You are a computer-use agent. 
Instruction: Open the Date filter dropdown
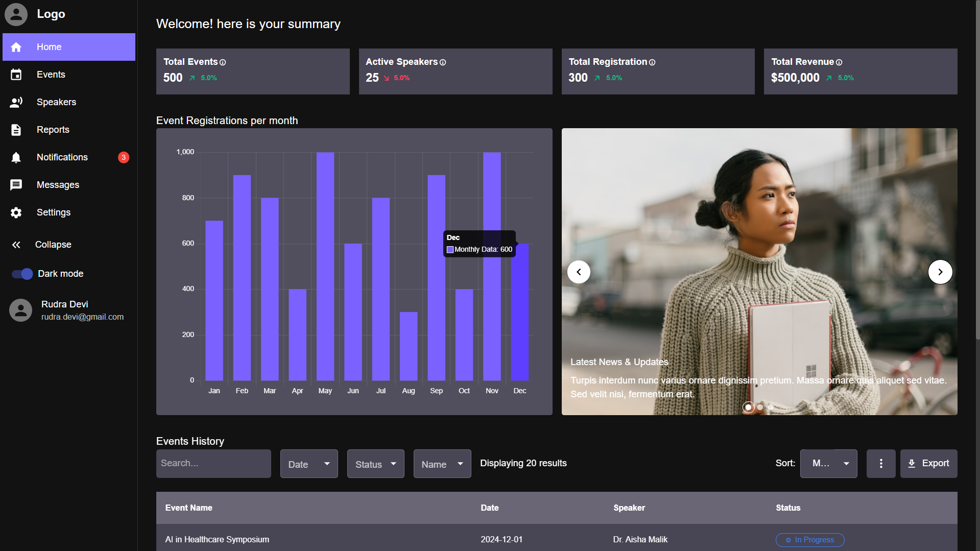(x=308, y=464)
